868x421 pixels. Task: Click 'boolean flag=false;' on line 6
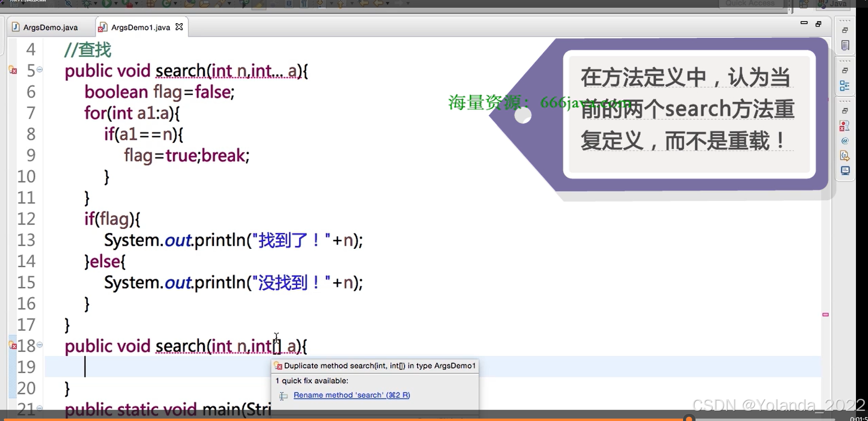point(159,92)
